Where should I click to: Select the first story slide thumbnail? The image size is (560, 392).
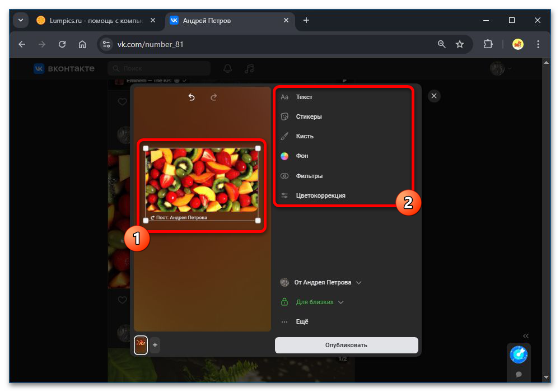[x=141, y=345]
